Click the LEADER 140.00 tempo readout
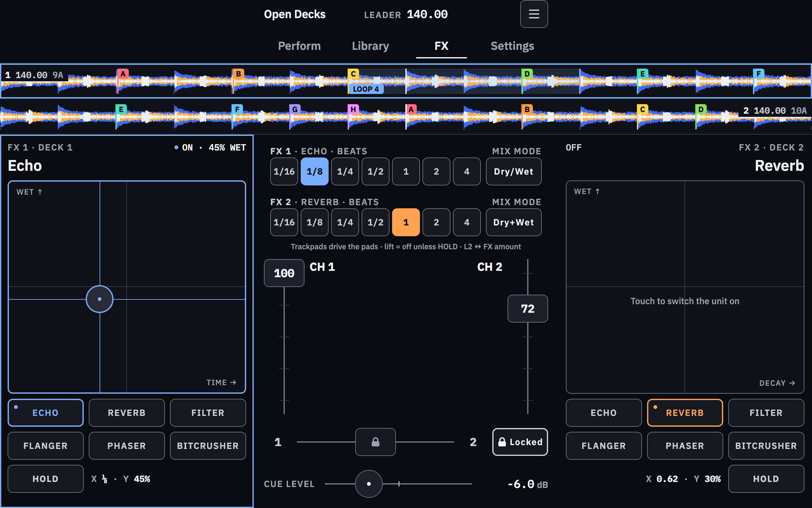The height and width of the screenshot is (508, 812). 406,15
